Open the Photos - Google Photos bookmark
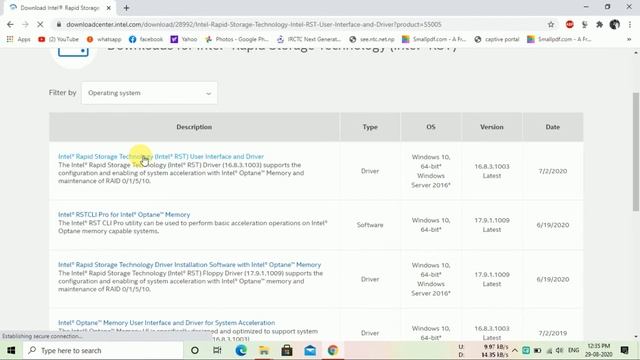 (237, 39)
